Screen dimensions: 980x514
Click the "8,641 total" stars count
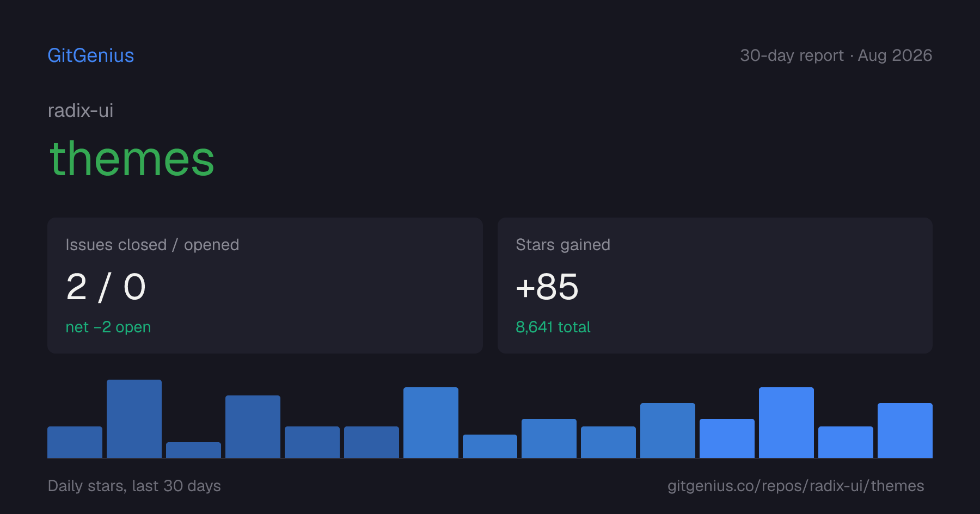pyautogui.click(x=553, y=327)
